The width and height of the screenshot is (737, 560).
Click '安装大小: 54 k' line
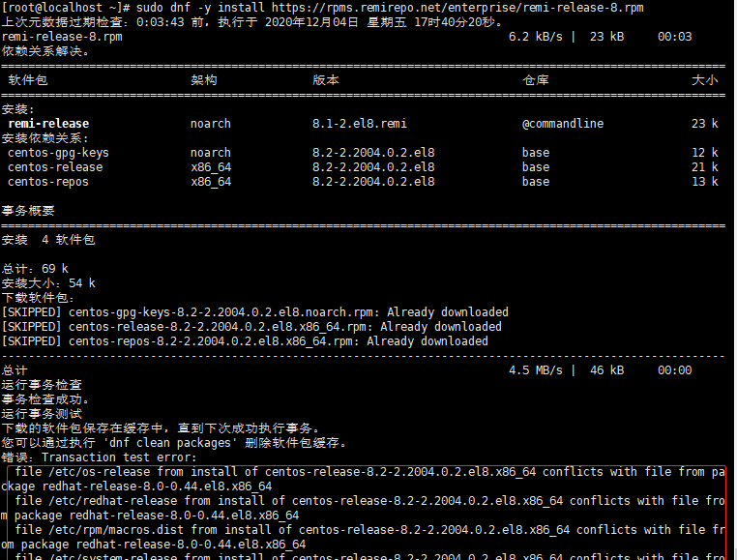pos(48,283)
